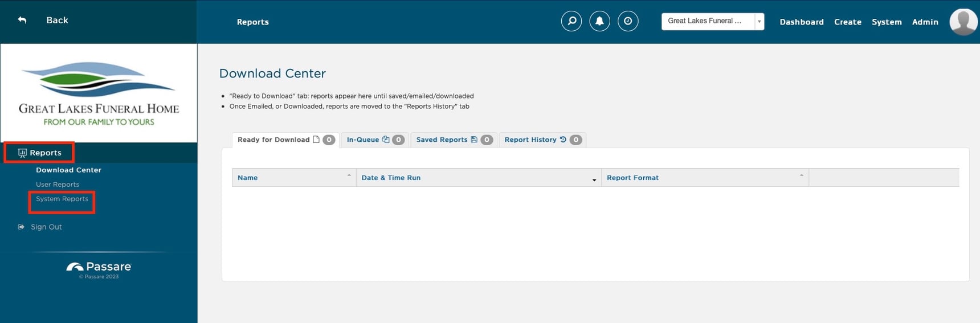Click the Passare logo in sidebar

tap(99, 267)
